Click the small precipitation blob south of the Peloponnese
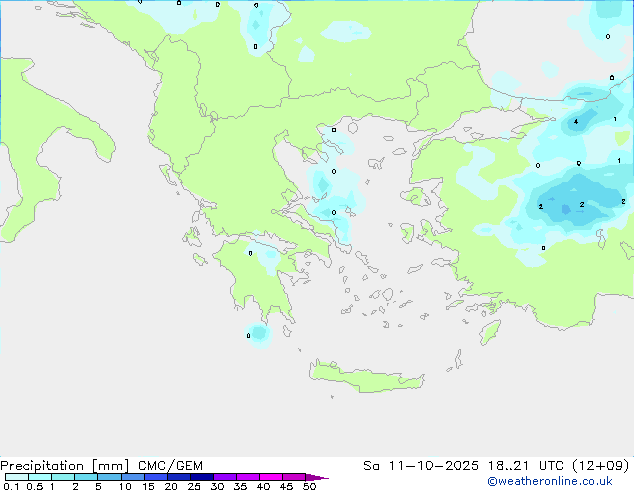 click(259, 335)
